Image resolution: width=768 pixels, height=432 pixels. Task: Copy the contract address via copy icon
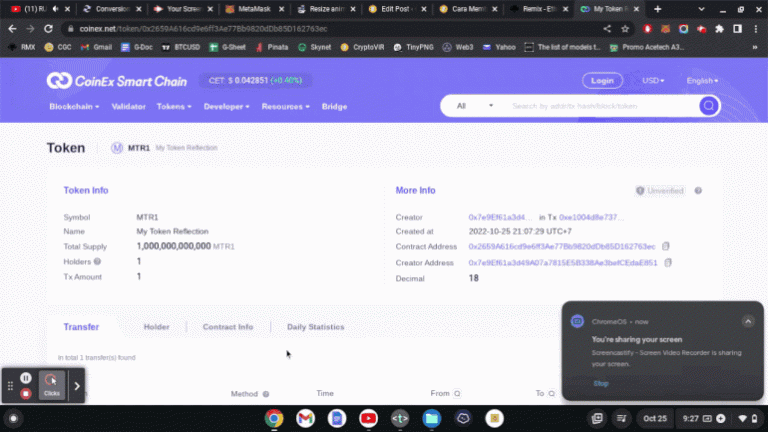click(665, 246)
